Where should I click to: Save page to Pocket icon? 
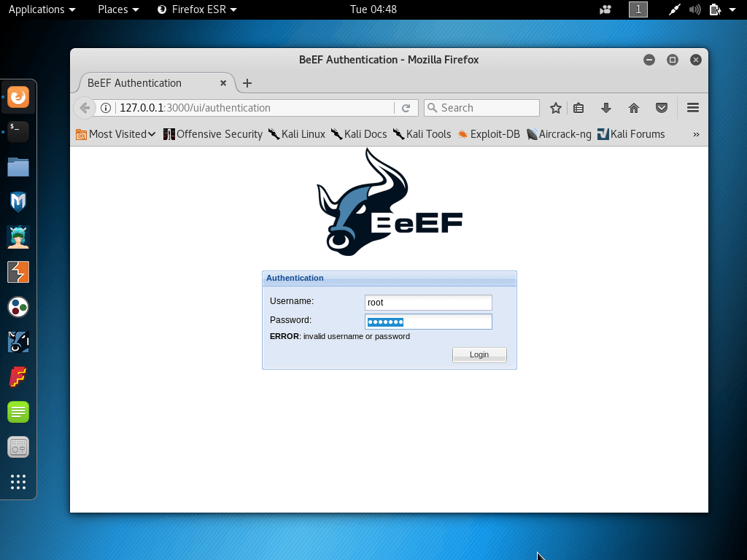tap(661, 108)
